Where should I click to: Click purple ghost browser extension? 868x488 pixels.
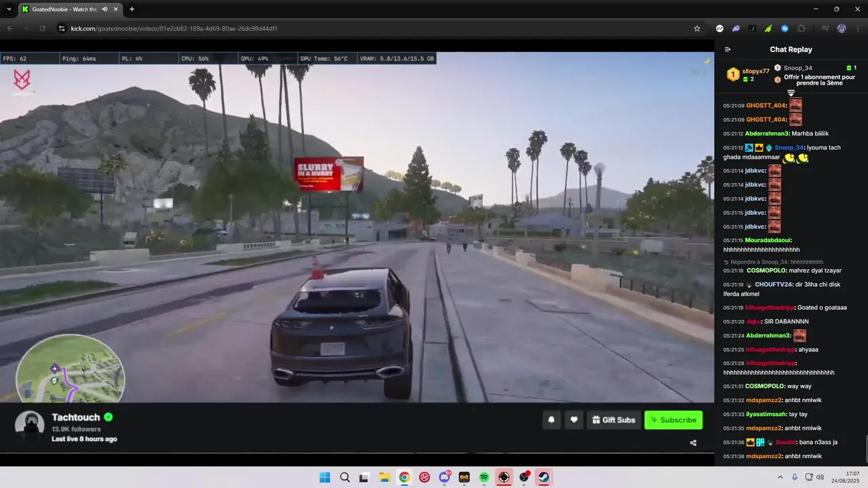point(736,28)
